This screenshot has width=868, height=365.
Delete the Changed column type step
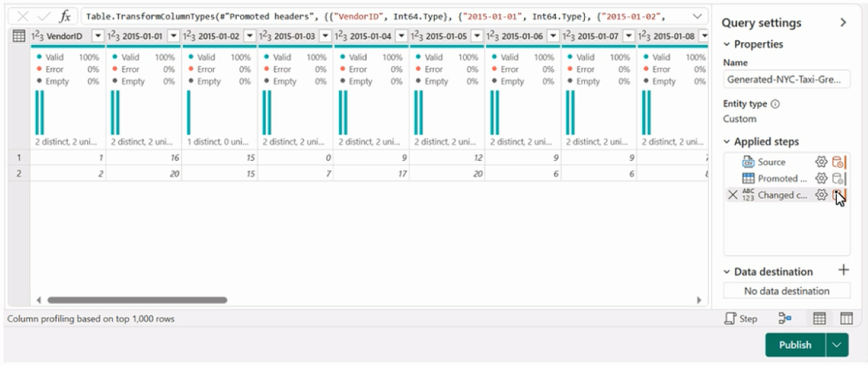point(732,195)
